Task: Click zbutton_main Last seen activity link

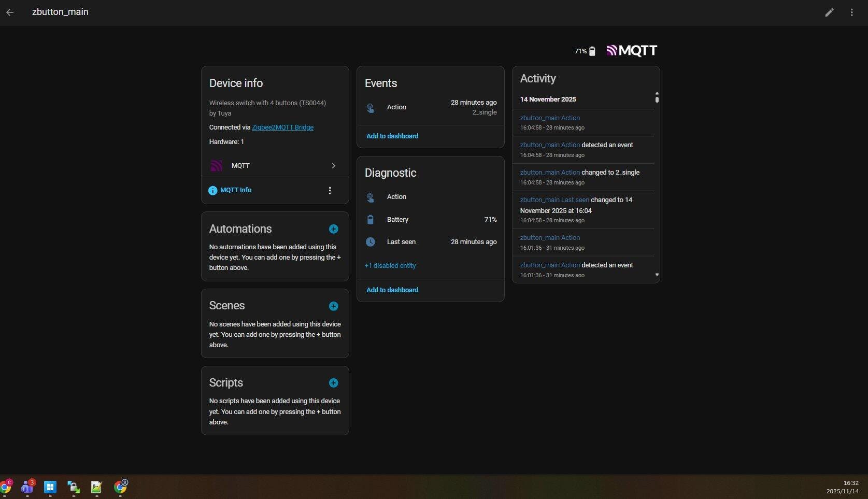Action: click(x=554, y=200)
